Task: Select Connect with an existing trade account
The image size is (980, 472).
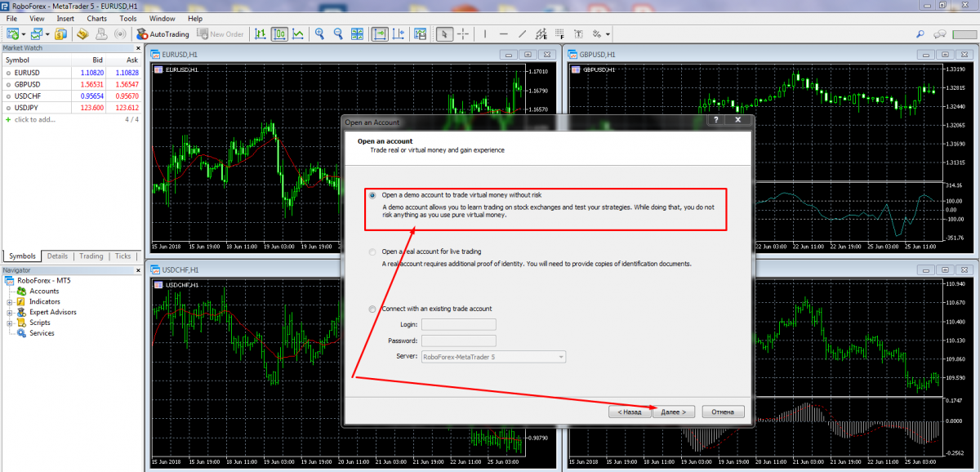Action: pos(373,309)
